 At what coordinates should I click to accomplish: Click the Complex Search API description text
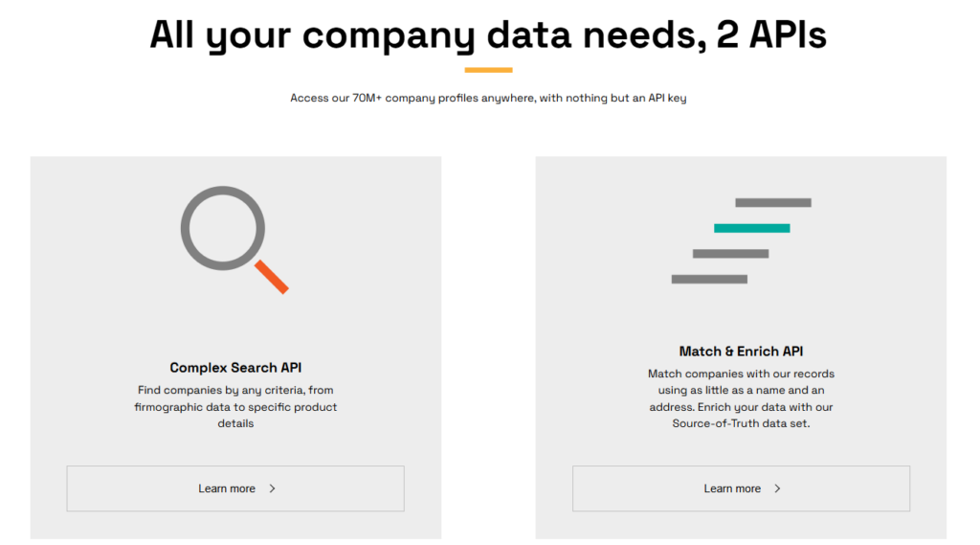coord(235,407)
